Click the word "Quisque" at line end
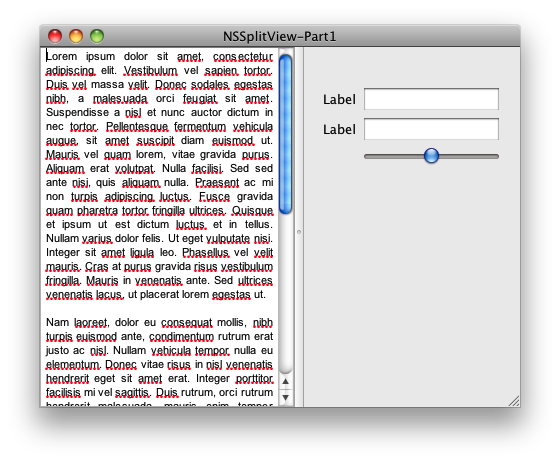This screenshot has width=560, height=462. [252, 211]
